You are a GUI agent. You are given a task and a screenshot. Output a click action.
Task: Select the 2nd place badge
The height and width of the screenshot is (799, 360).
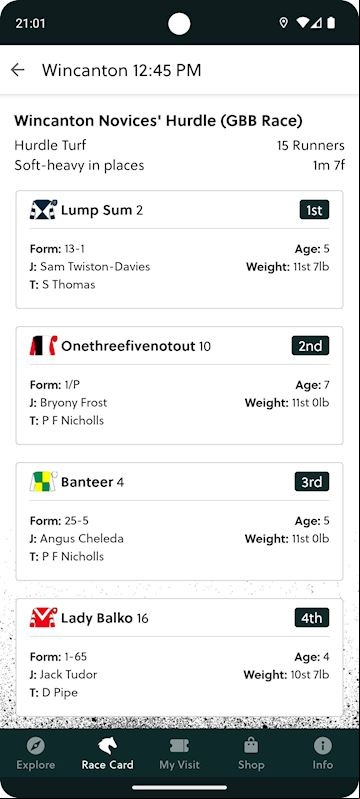[x=311, y=346]
